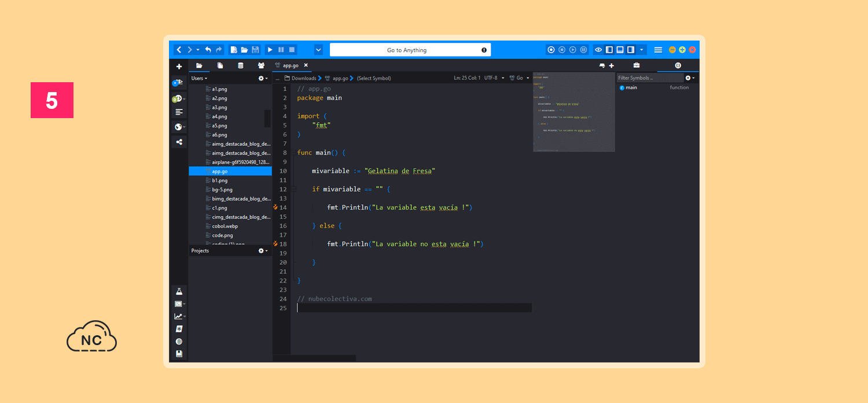Viewport: 868px width, 403px height.
Task: Click the Undo arrow in the toolbar
Action: tap(208, 50)
